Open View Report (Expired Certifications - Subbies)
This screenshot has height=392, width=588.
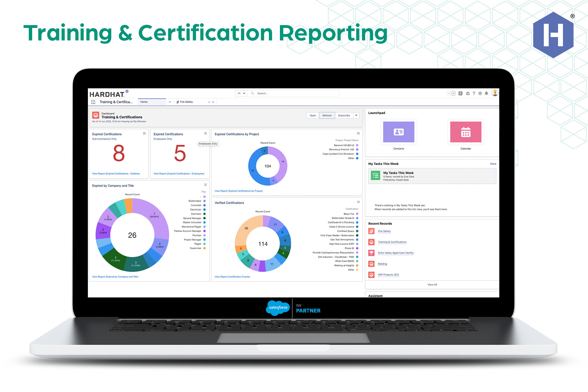pyautogui.click(x=116, y=174)
